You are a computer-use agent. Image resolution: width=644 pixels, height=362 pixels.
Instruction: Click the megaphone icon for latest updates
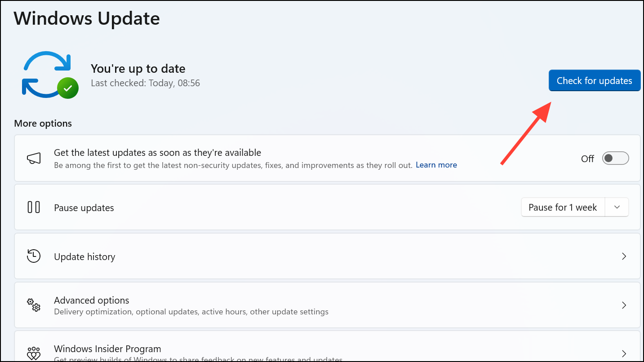[34, 158]
